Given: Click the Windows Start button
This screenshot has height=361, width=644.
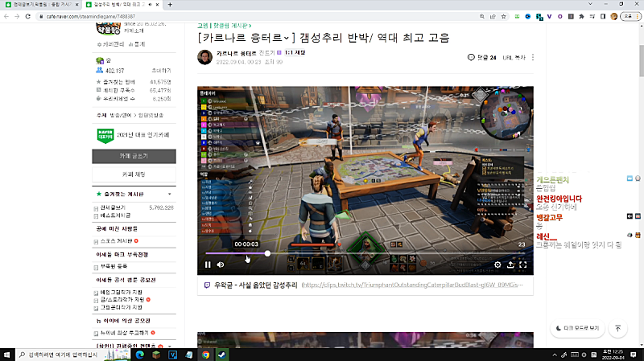Looking at the screenshot, I should click(8, 354).
